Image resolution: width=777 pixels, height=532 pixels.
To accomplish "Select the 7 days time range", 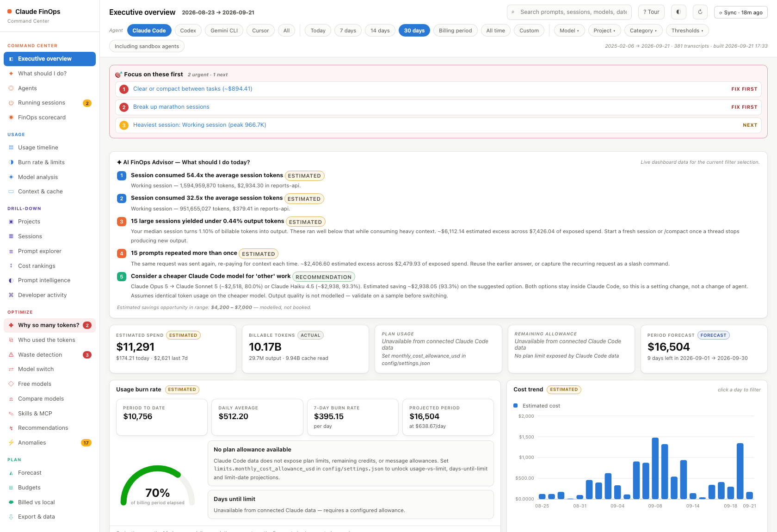I will tap(348, 31).
